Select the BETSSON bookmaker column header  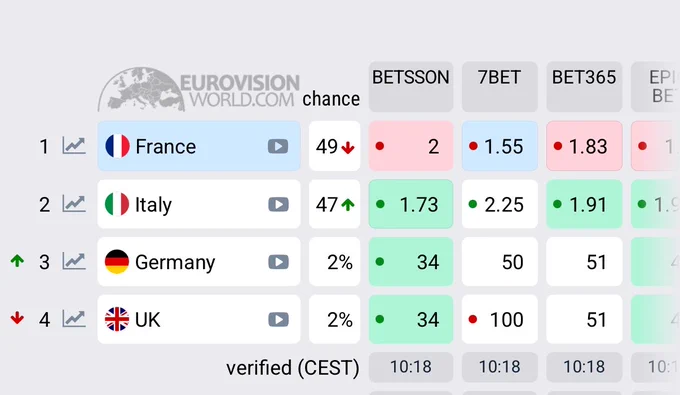[x=411, y=87]
